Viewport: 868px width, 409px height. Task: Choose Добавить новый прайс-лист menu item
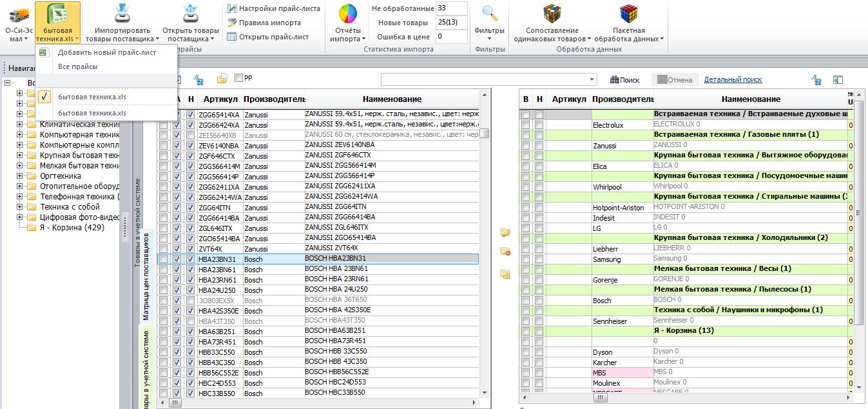(x=107, y=52)
